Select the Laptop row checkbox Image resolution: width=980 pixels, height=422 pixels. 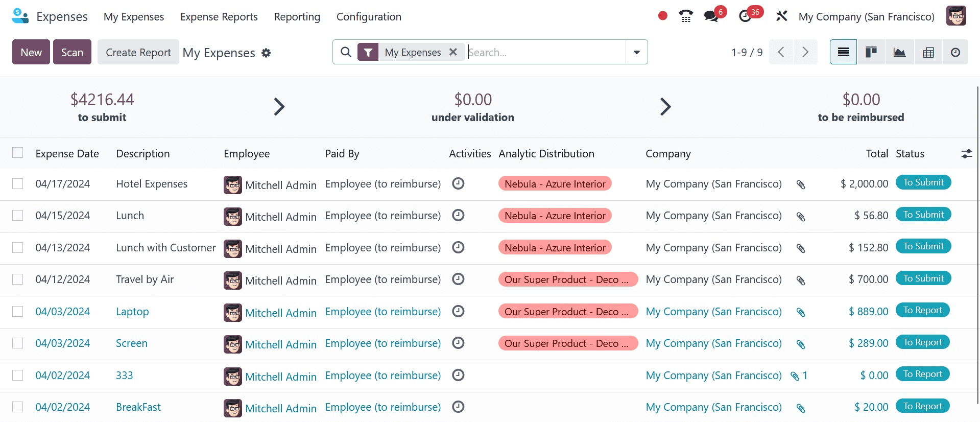[x=18, y=311]
